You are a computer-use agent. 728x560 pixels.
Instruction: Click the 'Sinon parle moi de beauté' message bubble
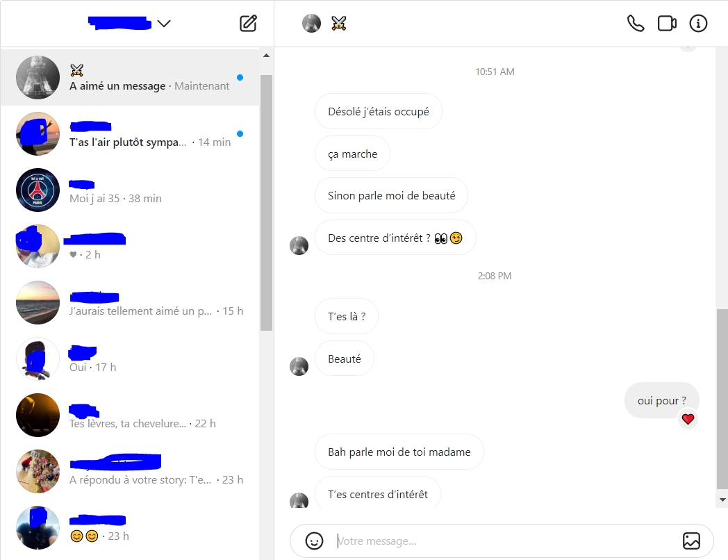coord(391,195)
